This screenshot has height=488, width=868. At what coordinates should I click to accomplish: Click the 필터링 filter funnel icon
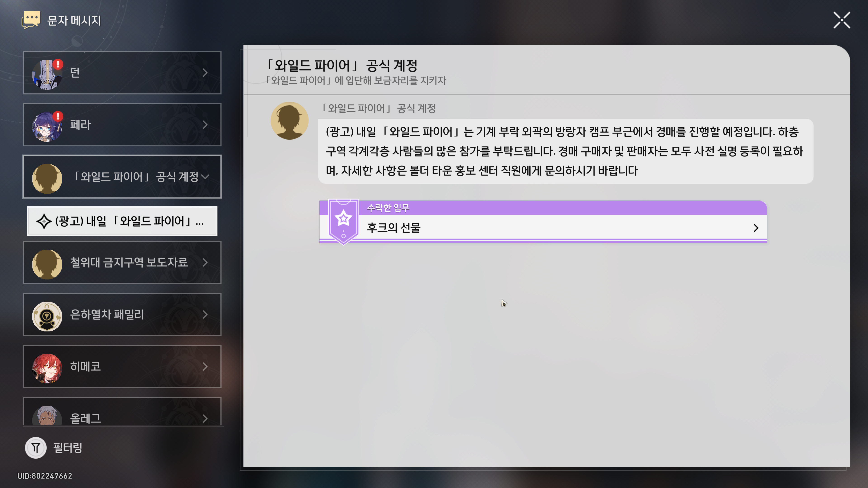[x=36, y=448]
